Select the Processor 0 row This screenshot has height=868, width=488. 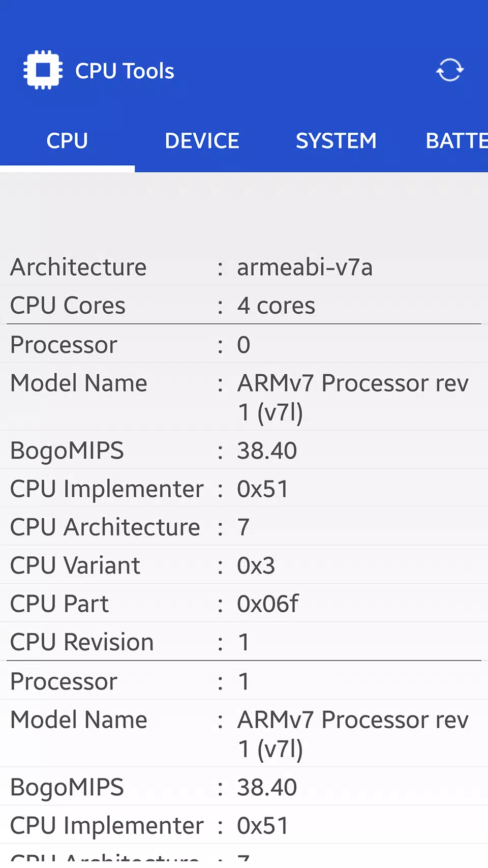[244, 344]
